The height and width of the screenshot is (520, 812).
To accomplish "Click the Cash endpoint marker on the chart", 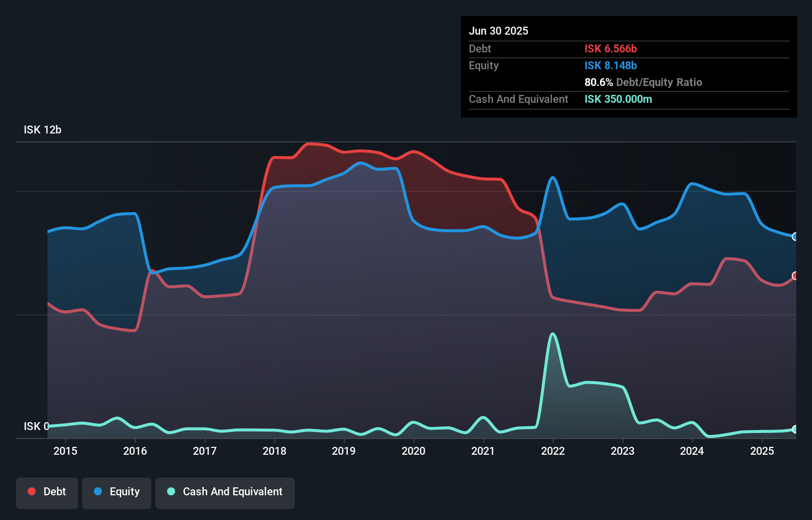I will tap(795, 430).
